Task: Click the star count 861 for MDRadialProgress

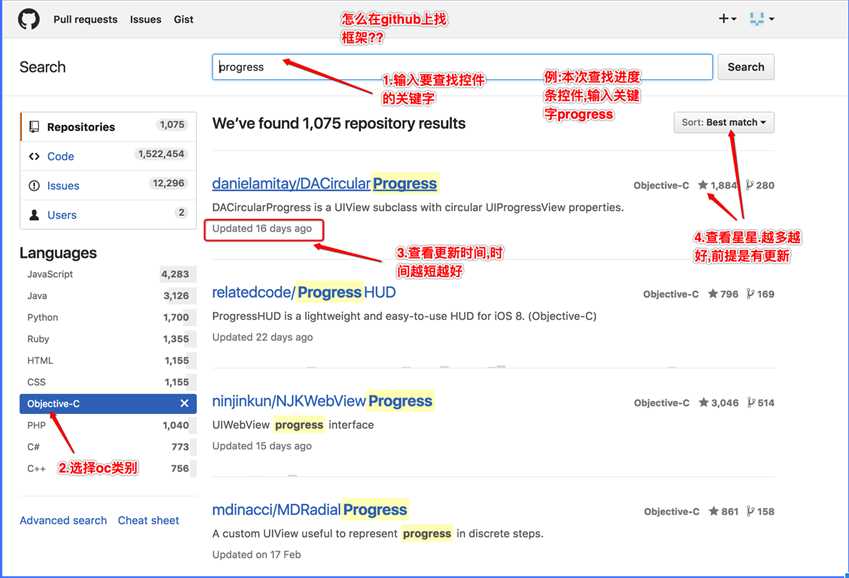Action: click(723, 511)
